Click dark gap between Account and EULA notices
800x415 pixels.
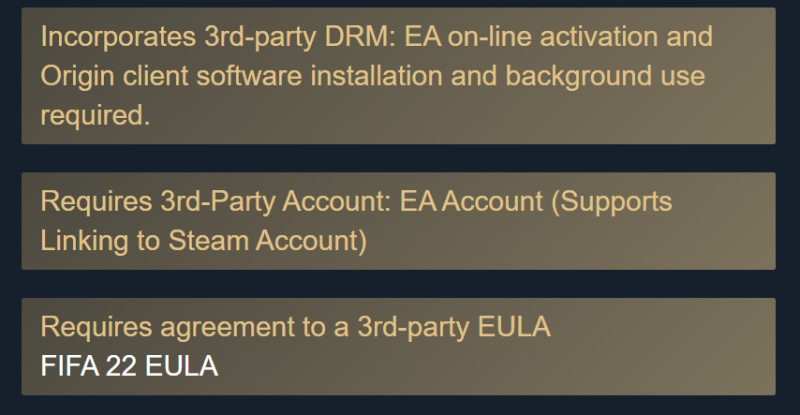tap(400, 284)
